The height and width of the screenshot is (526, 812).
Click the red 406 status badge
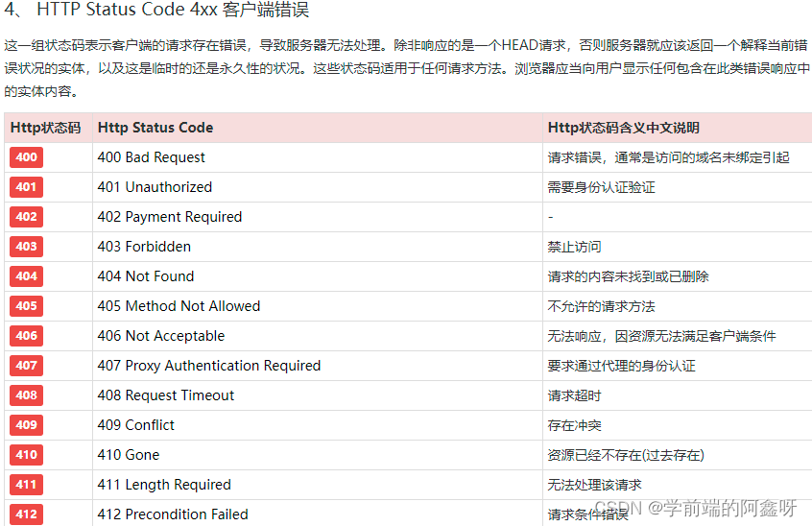pyautogui.click(x=27, y=336)
